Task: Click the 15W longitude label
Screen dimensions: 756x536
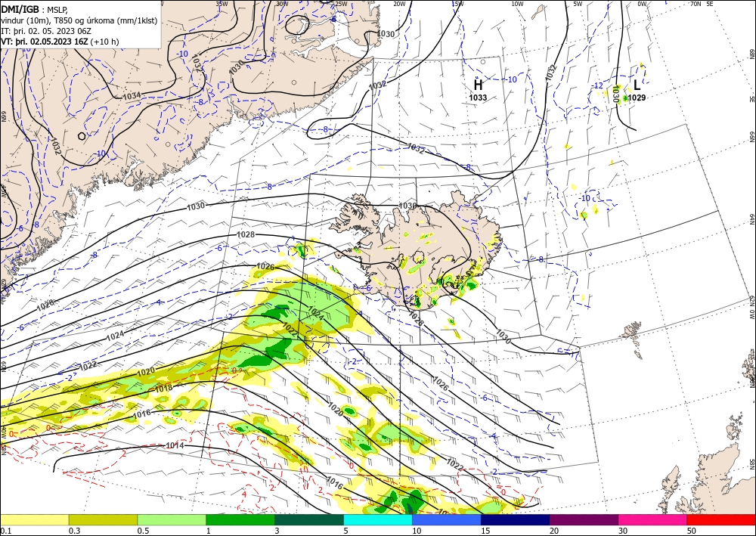Action: tap(458, 3)
